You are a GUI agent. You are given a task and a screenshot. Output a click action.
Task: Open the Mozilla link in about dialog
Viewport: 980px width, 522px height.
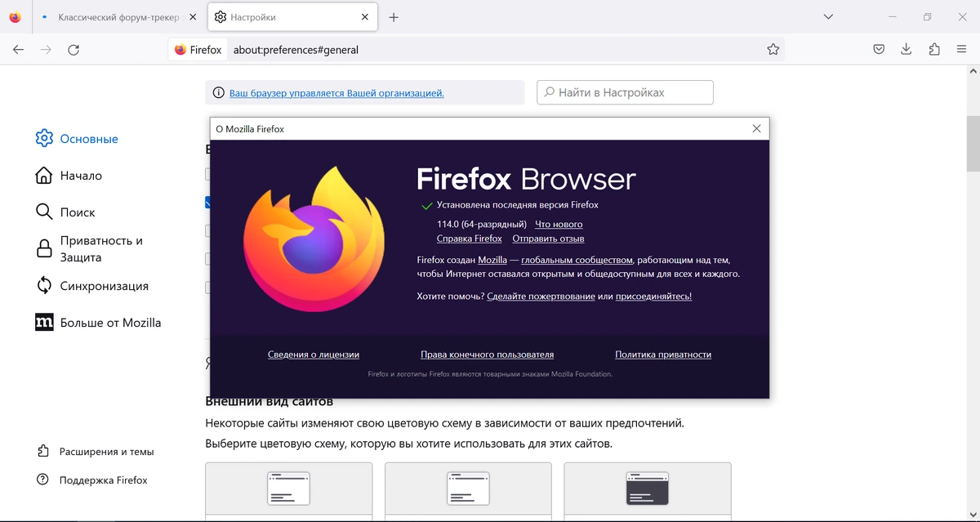click(x=492, y=260)
